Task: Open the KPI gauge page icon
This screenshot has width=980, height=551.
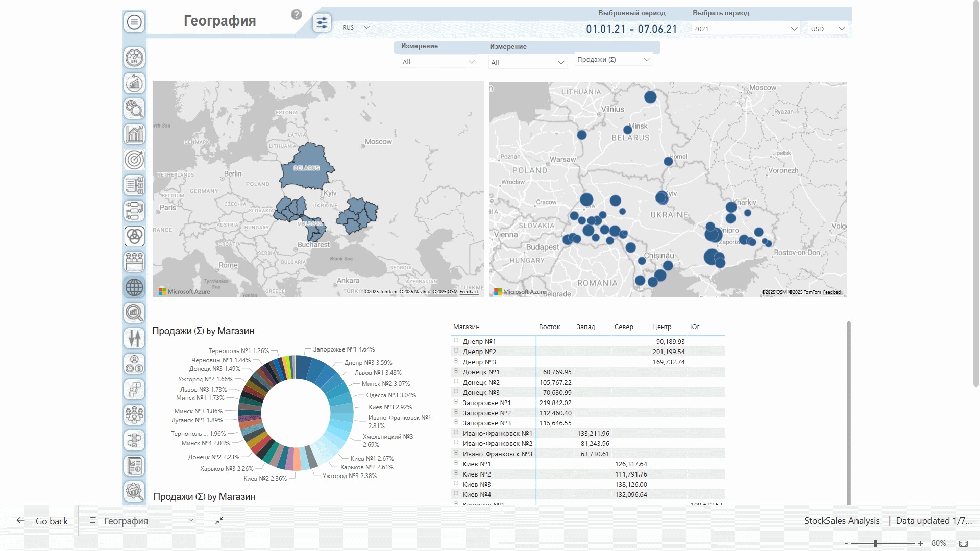Action: coord(134,58)
